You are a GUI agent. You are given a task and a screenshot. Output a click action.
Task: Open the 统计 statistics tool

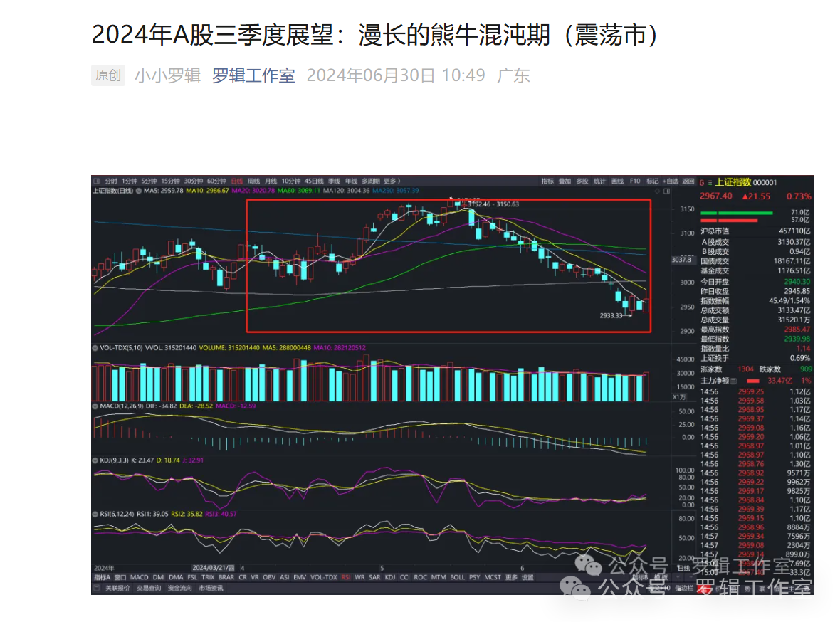pyautogui.click(x=600, y=181)
